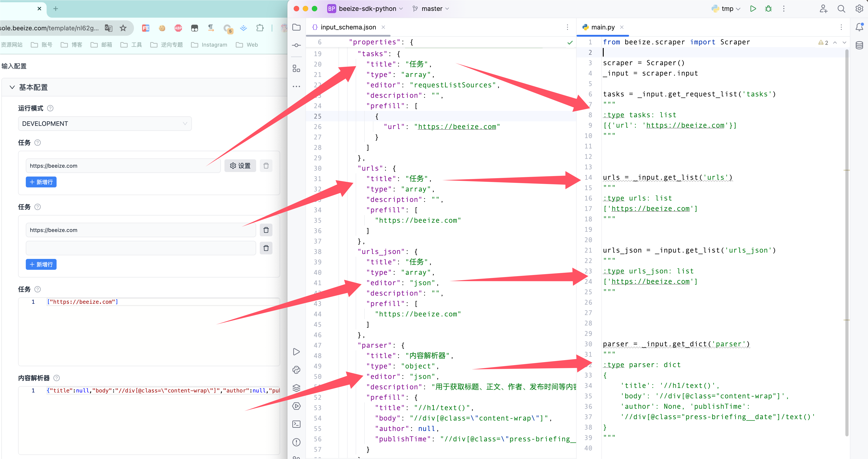The height and width of the screenshot is (459, 868).
Task: Open the Run tool window in left sidebar
Action: coord(296,352)
